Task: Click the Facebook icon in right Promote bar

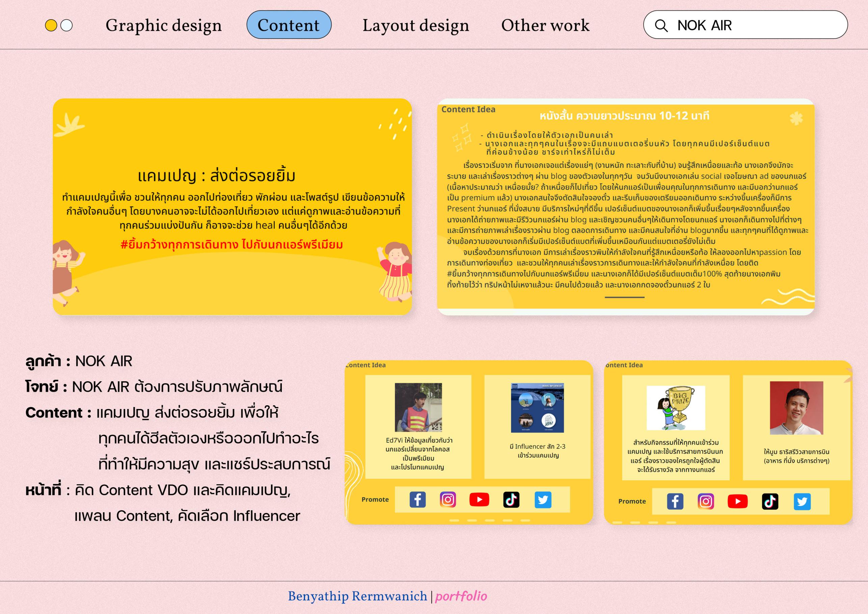Action: click(x=675, y=501)
